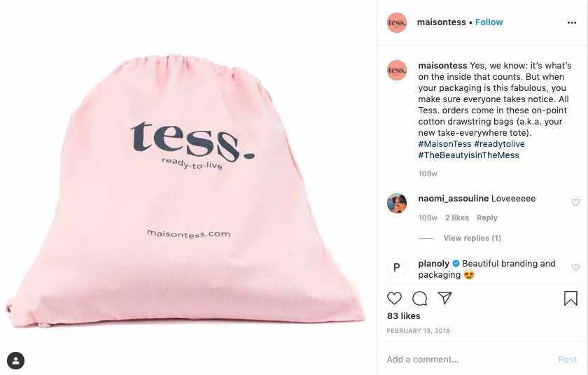Open the three-dot more options menu
The width and height of the screenshot is (588, 375).
point(571,23)
